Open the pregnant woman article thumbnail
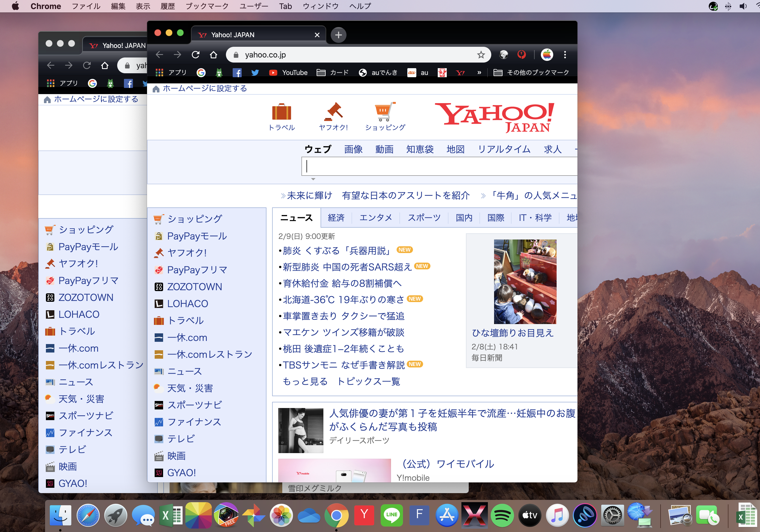The width and height of the screenshot is (760, 532). (301, 430)
